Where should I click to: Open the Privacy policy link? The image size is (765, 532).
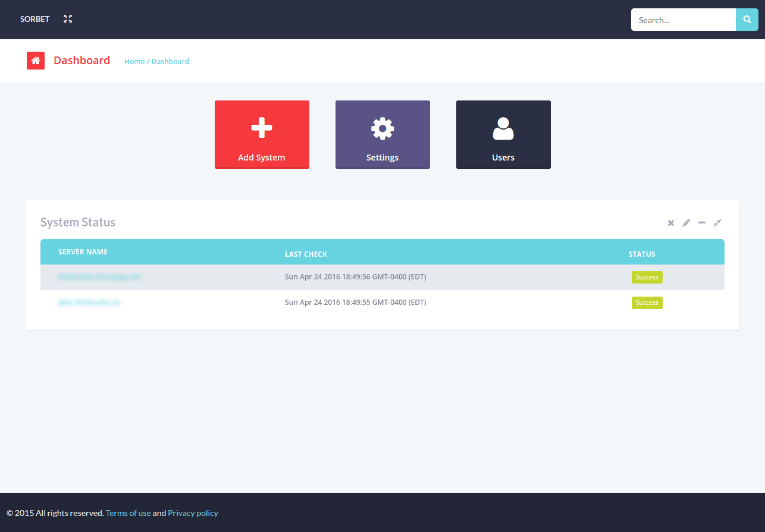pos(193,512)
